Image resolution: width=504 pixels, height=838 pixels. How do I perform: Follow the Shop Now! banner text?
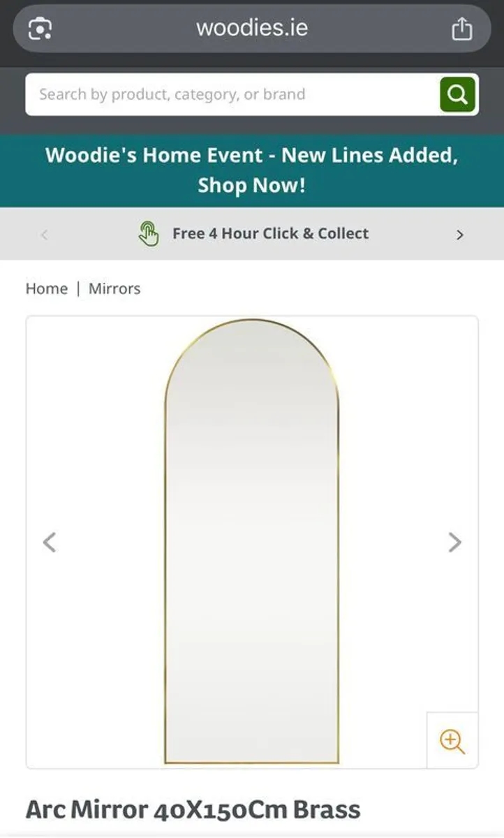coord(251,186)
